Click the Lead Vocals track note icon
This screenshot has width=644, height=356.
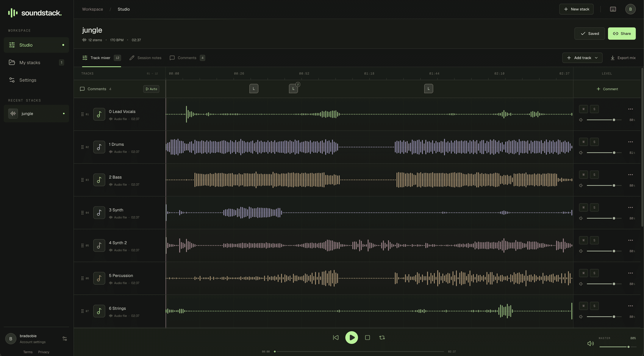point(99,114)
